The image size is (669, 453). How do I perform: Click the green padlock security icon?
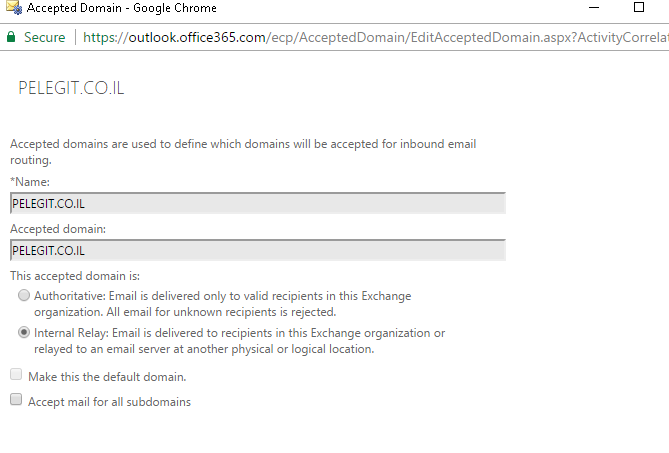11,37
